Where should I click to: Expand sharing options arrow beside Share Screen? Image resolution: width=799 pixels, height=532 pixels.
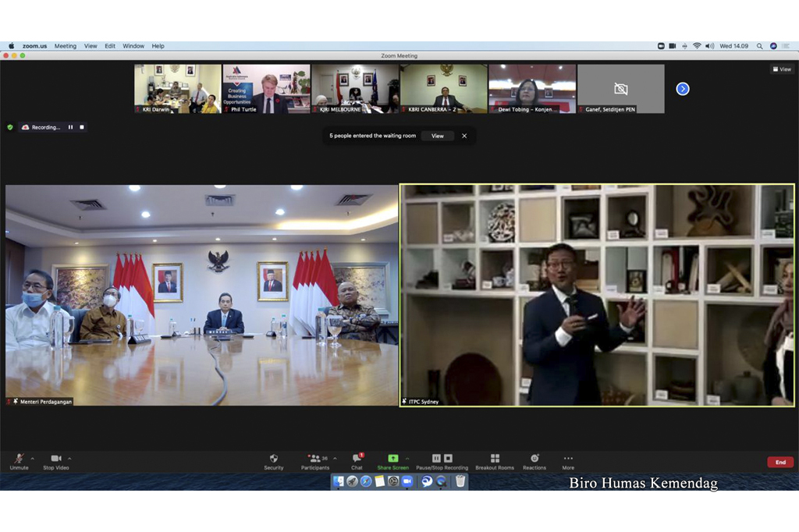407,459
